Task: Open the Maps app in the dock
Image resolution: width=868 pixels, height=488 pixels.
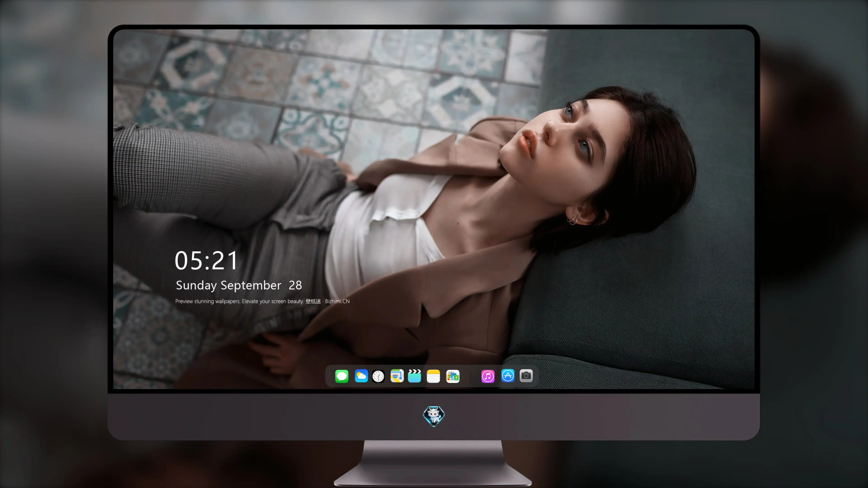Action: point(397,376)
